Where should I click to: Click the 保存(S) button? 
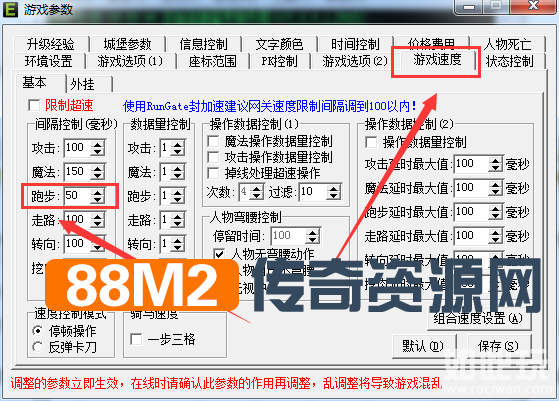coord(498,345)
